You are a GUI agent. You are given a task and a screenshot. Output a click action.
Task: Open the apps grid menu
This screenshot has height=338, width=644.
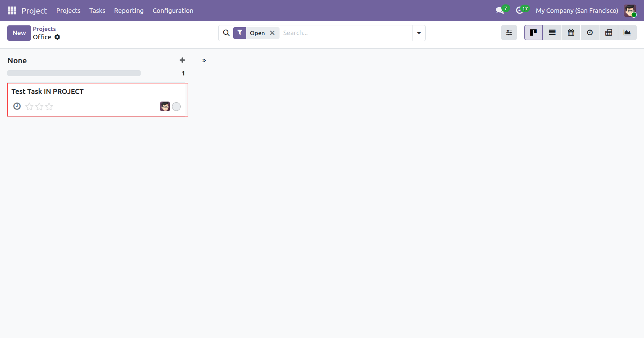click(12, 10)
